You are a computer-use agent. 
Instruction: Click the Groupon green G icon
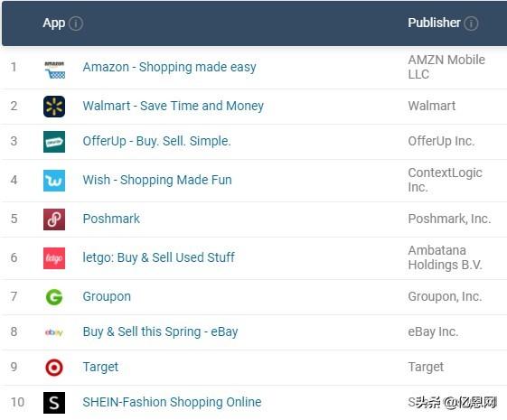[54, 297]
